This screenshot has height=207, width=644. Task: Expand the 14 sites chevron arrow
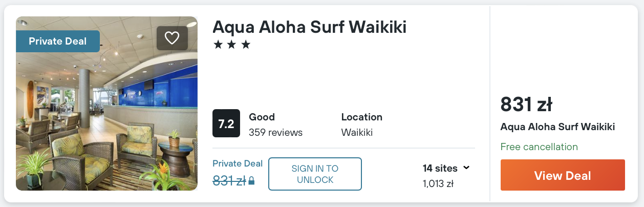466,168
